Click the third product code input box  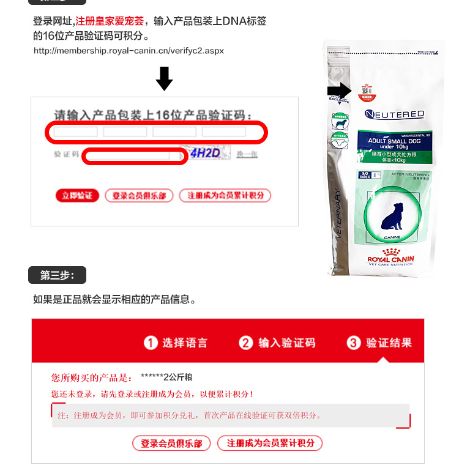pos(174,132)
